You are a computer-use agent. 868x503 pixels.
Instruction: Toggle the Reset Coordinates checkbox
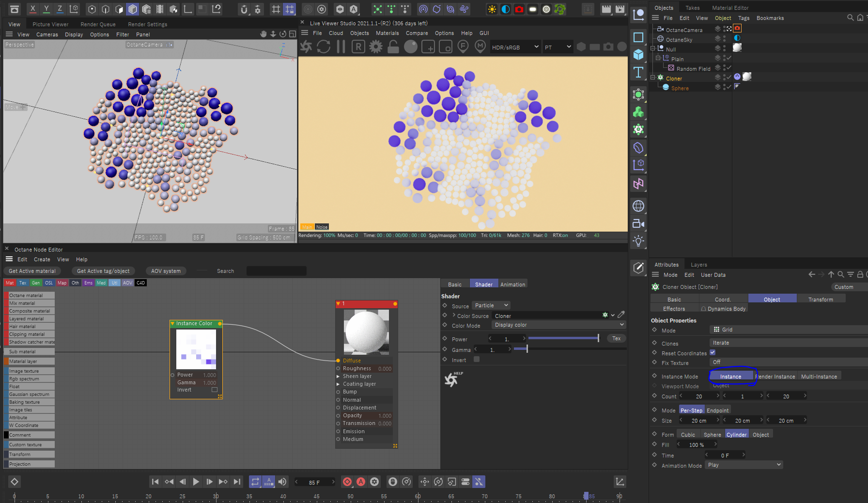coord(713,353)
